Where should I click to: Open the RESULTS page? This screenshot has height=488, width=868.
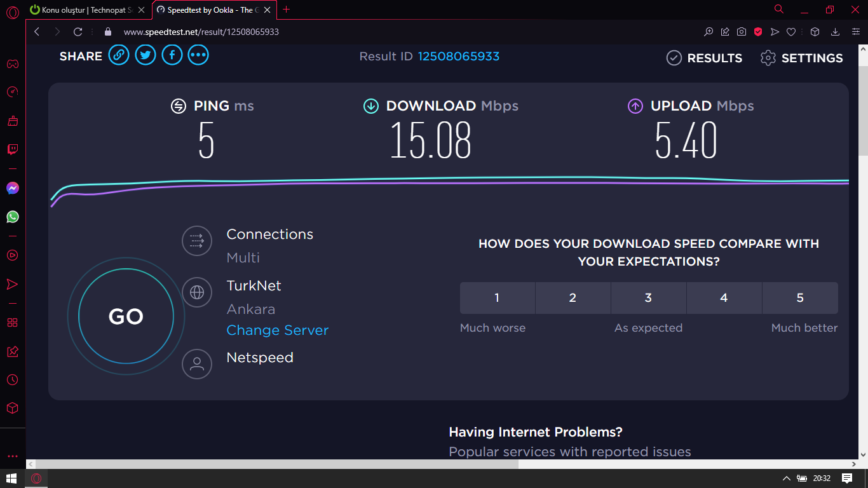point(704,58)
